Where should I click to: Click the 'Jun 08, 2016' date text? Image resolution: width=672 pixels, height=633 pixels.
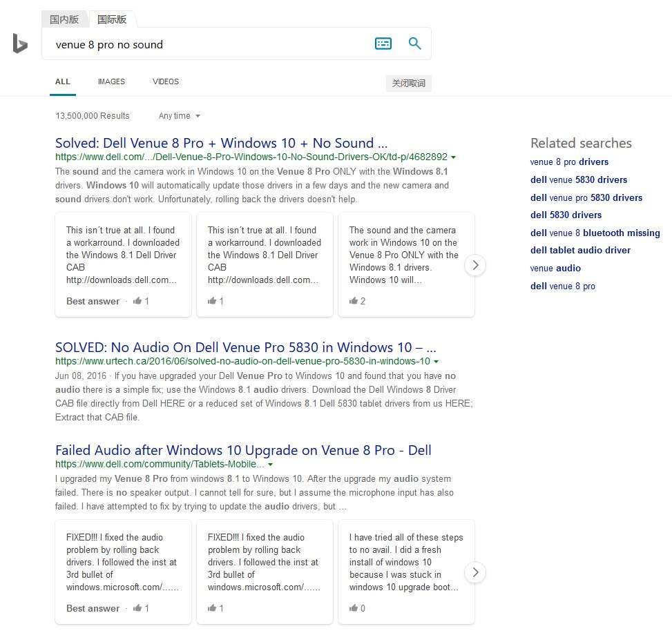pos(81,376)
